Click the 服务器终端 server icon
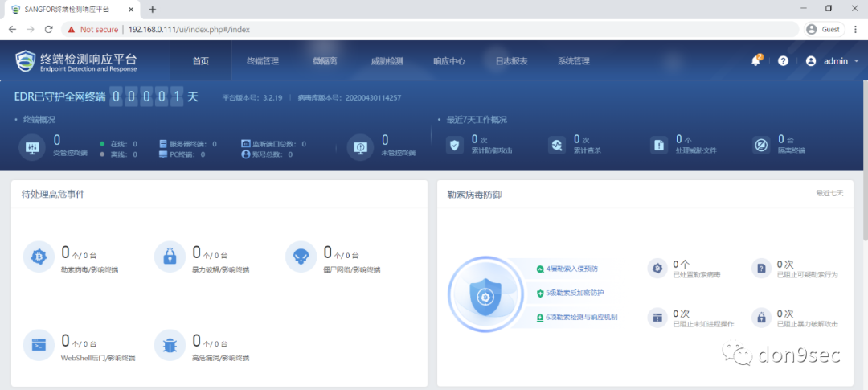Image resolution: width=868 pixels, height=390 pixels. coord(162,143)
